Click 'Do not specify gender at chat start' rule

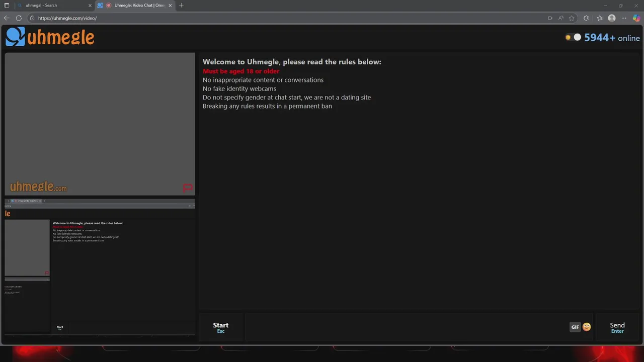(x=287, y=98)
